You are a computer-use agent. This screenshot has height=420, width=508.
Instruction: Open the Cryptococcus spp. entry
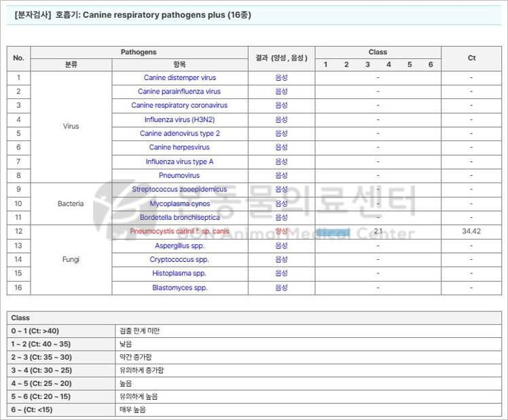coord(179,259)
